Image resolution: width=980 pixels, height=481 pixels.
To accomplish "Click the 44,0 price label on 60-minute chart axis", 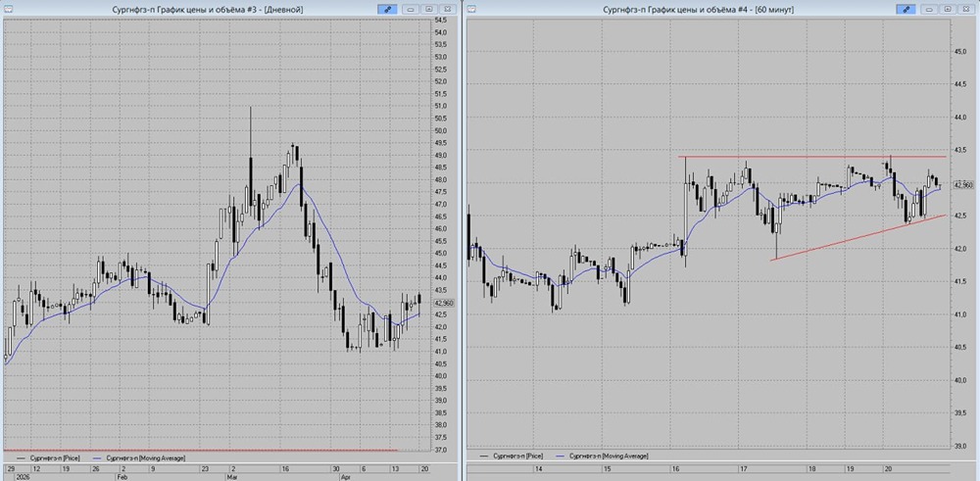I will point(960,118).
